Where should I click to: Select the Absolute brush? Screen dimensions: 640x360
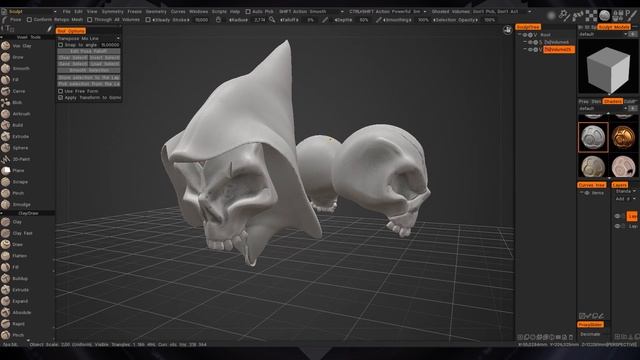coord(16,313)
